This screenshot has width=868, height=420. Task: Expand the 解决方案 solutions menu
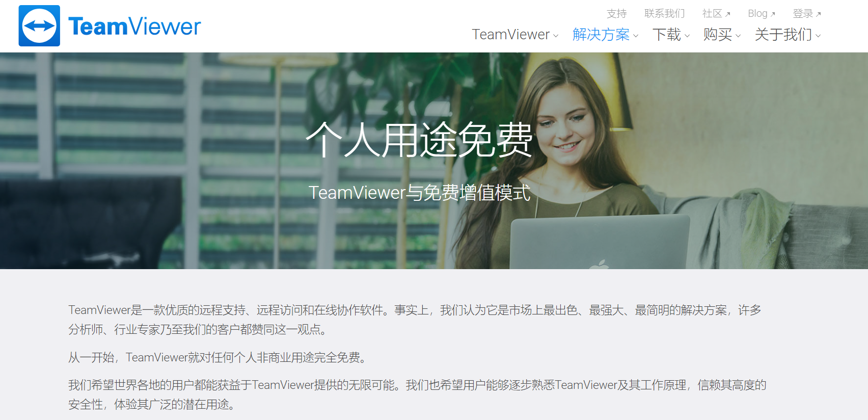pyautogui.click(x=605, y=35)
